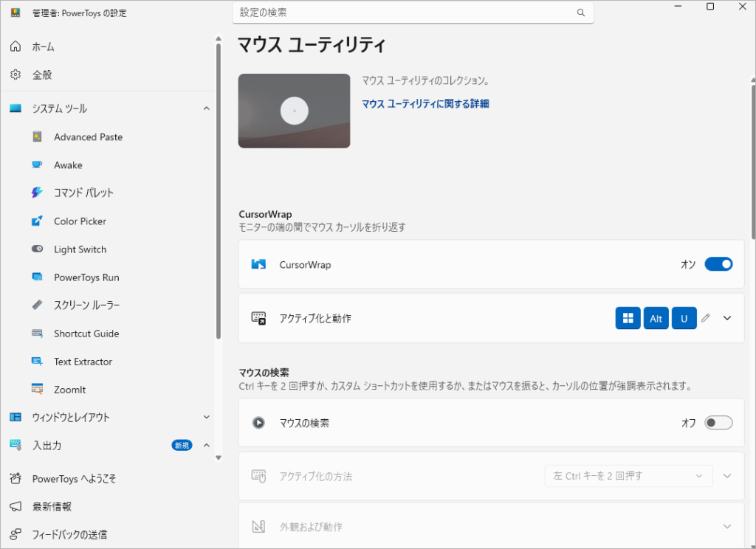The image size is (756, 549).
Task: Open the ホーム page
Action: 43,47
